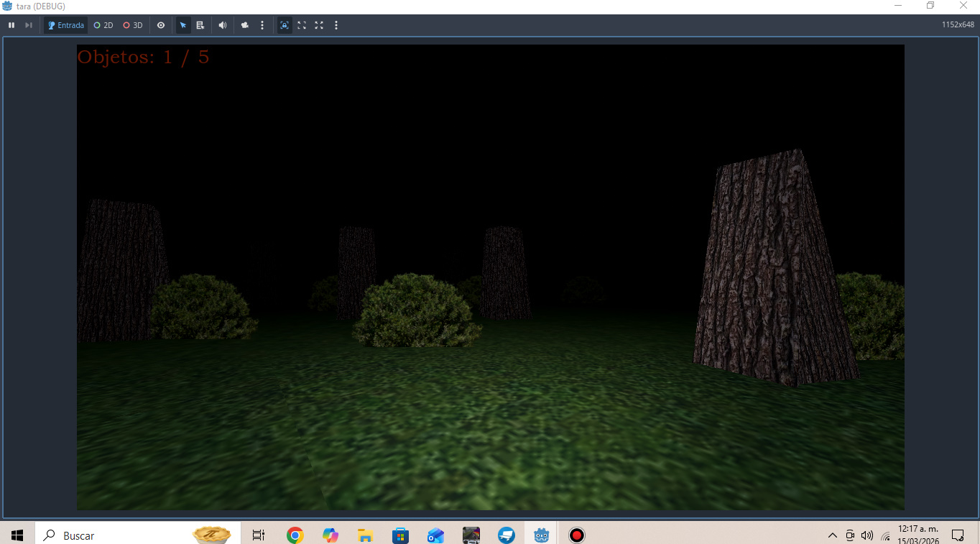Advance to the next frame
The width and height of the screenshot is (980, 544).
(x=29, y=25)
